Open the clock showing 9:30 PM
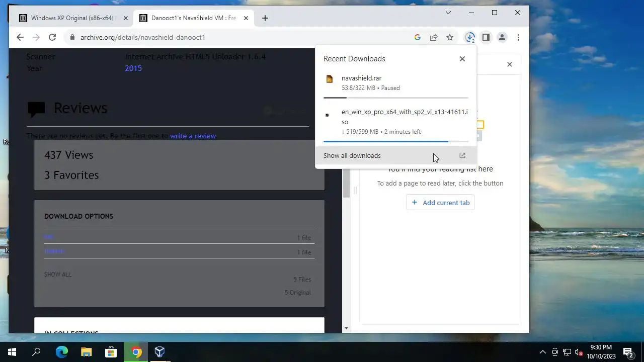The height and width of the screenshot is (362, 644). coord(601,352)
